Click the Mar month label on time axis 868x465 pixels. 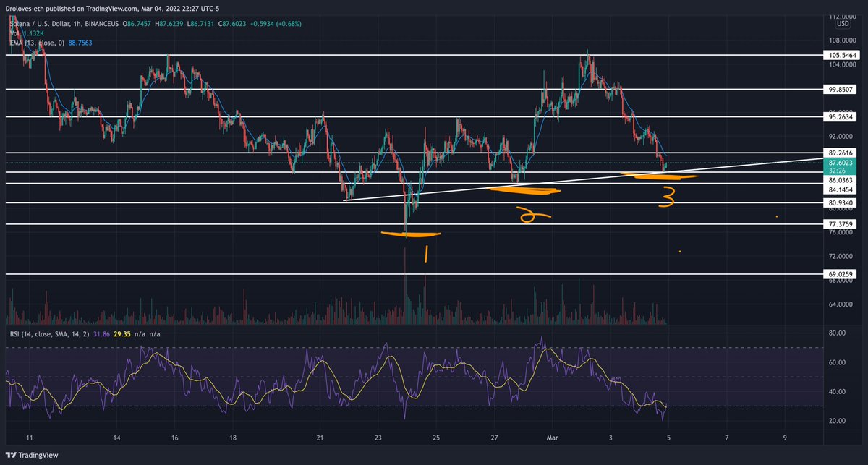point(553,438)
